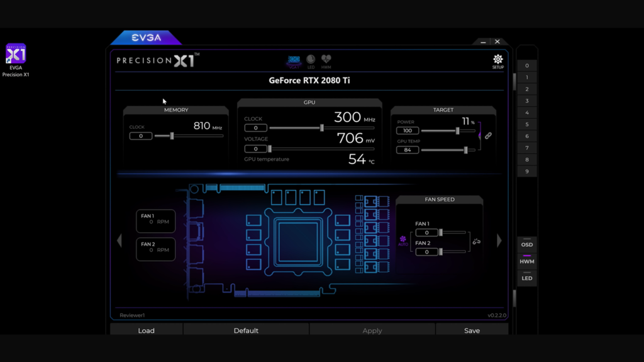Click the Default button
644x362 pixels.
pos(246,331)
